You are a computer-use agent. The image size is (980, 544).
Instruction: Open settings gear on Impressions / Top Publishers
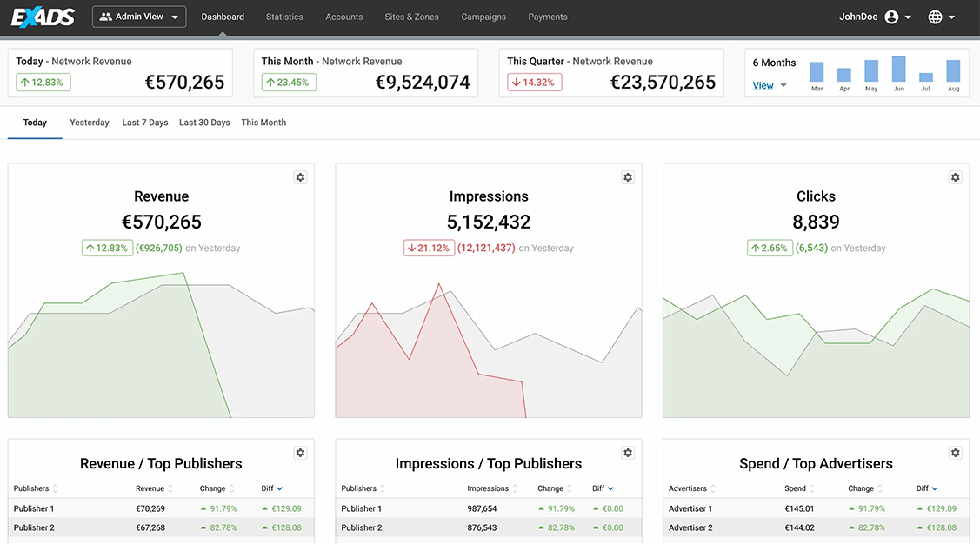point(628,452)
